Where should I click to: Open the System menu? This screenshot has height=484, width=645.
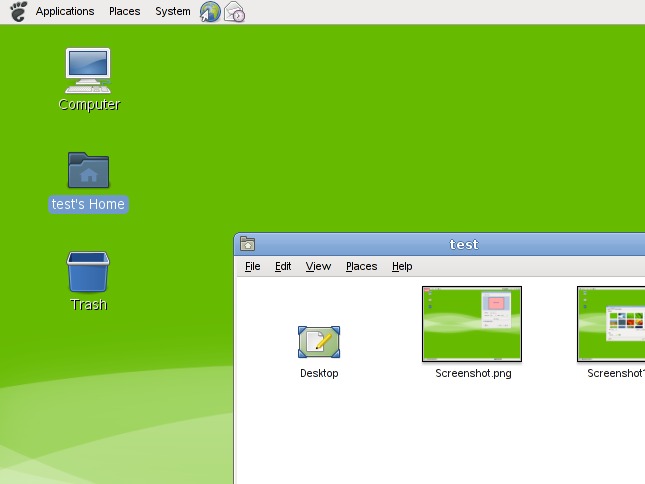point(173,11)
